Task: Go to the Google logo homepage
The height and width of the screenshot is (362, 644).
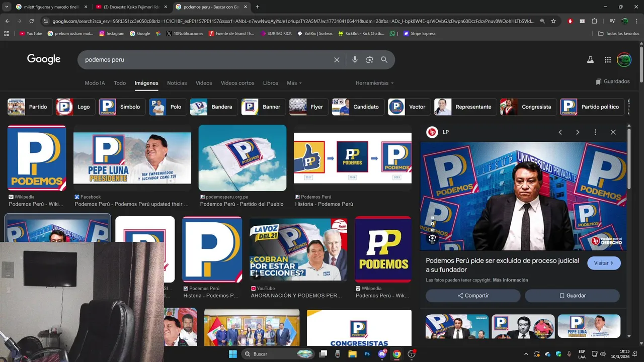Action: [44, 59]
